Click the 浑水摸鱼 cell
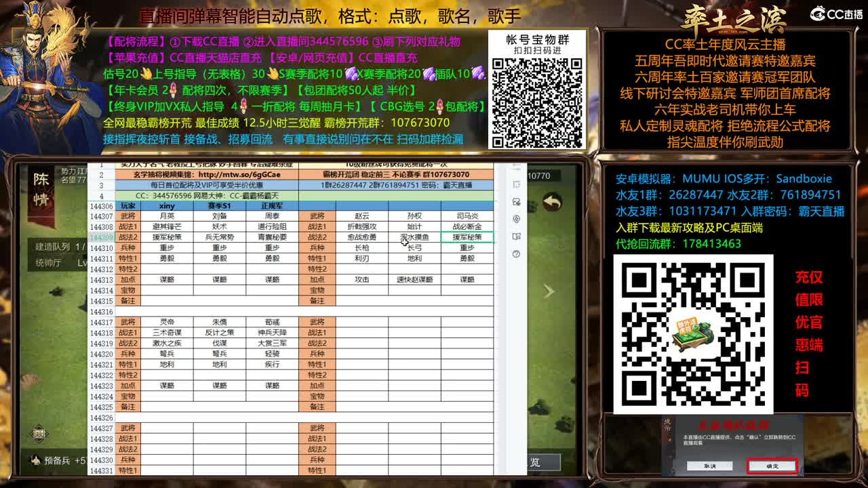 414,237
